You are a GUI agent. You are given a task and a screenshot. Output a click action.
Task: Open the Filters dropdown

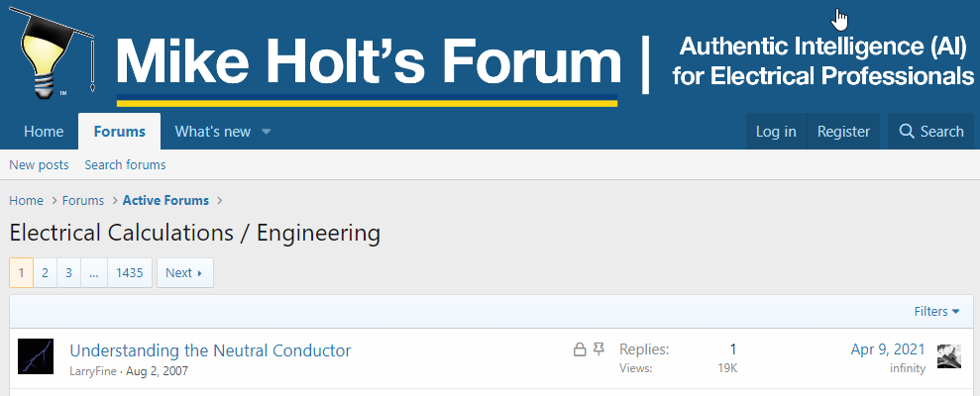click(936, 311)
